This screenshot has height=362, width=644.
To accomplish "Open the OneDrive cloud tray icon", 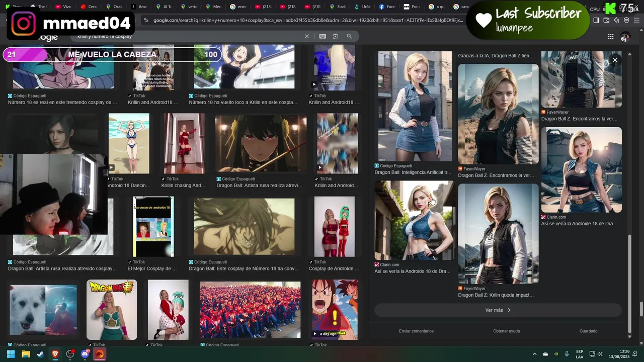I will coord(545,354).
